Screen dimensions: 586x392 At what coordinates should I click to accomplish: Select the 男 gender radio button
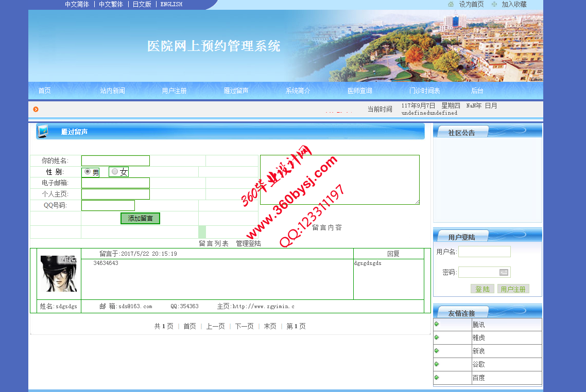tap(88, 172)
